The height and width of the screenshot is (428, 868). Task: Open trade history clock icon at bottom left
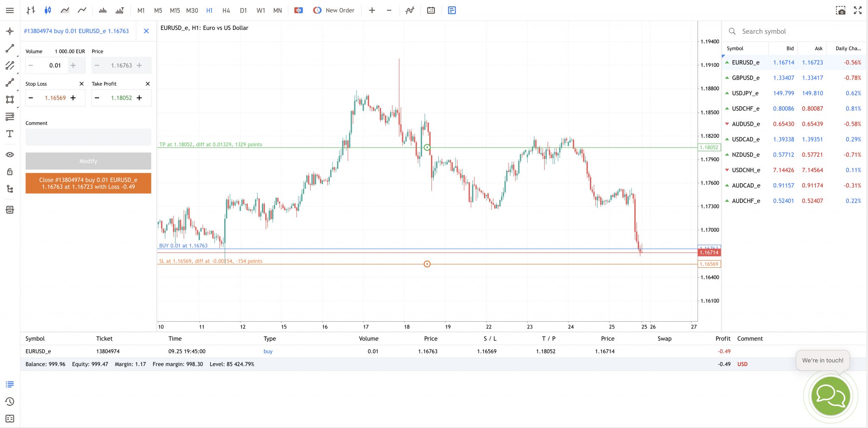[x=10, y=401]
